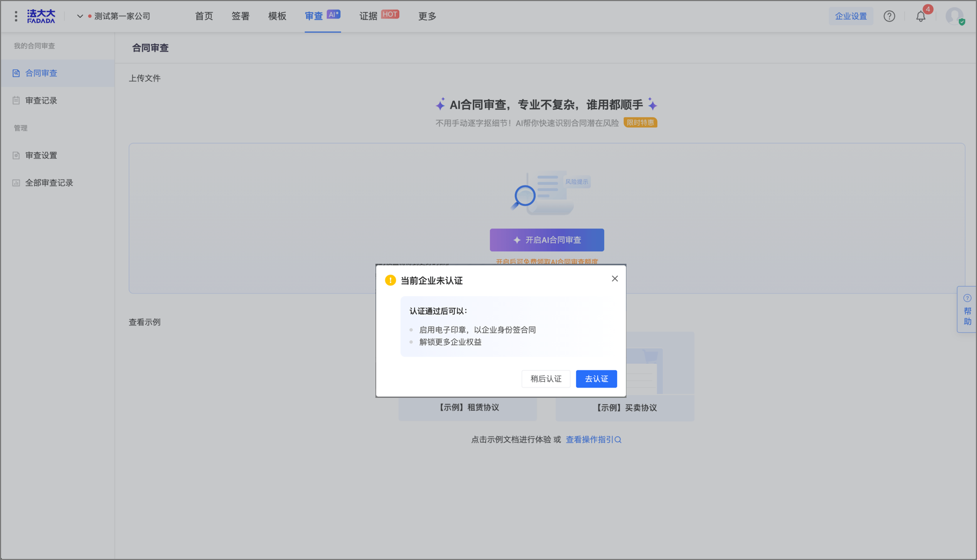Go to the 证据 tab

point(368,16)
